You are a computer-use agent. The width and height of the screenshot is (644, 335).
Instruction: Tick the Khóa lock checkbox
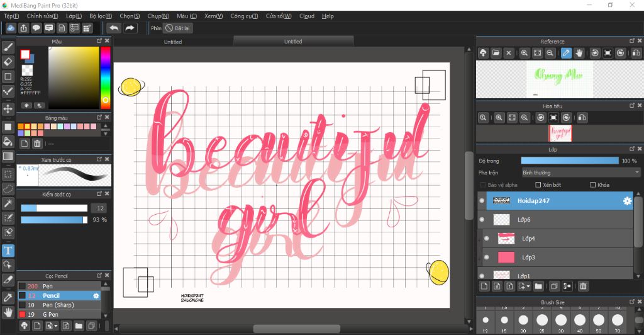(592, 185)
